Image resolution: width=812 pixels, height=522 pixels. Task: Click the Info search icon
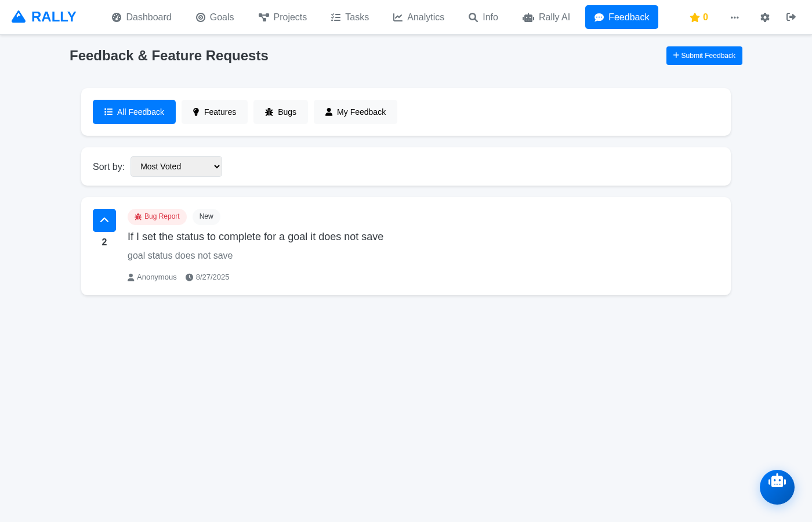(473, 17)
